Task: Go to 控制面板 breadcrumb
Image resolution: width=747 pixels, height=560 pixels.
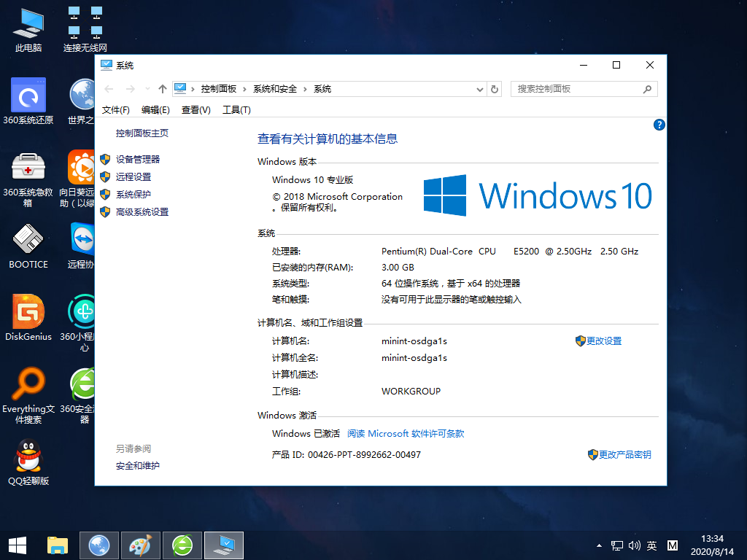Action: (x=219, y=89)
